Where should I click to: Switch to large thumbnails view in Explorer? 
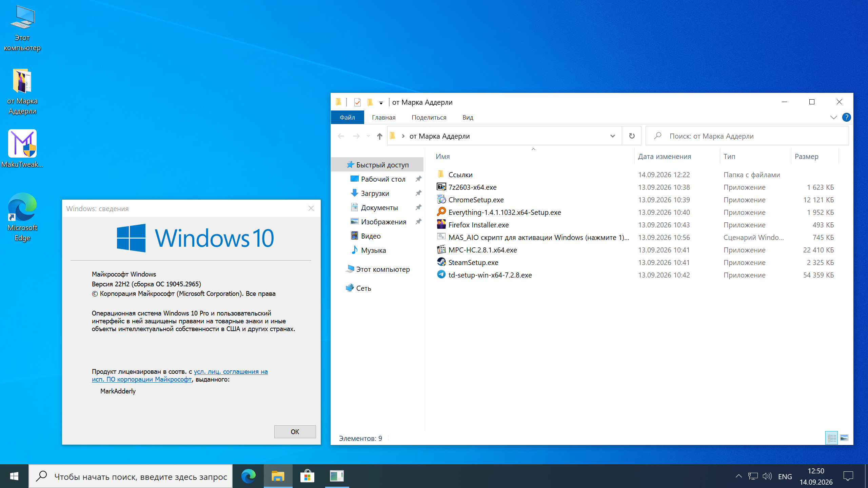(844, 438)
